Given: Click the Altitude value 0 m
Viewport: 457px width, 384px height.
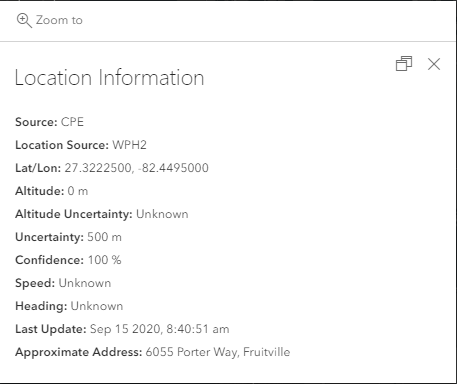Looking at the screenshot, I should (78, 191).
